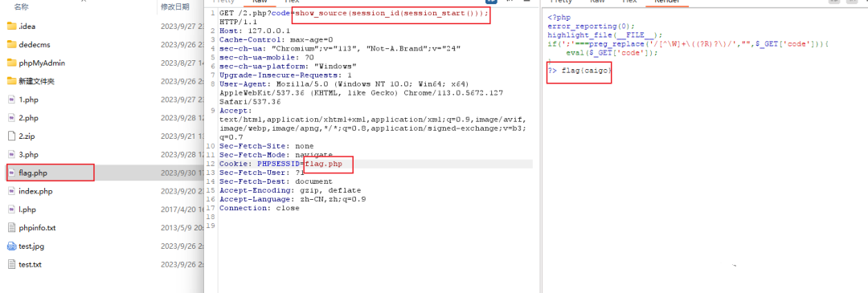Click the 1.php file icon
This screenshot has height=293, width=868.
click(11, 100)
